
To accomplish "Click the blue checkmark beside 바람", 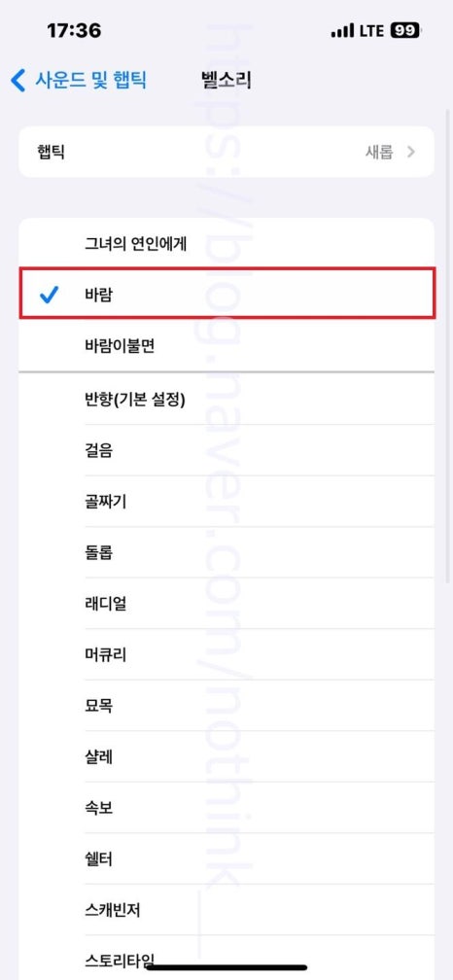I will (x=48, y=295).
